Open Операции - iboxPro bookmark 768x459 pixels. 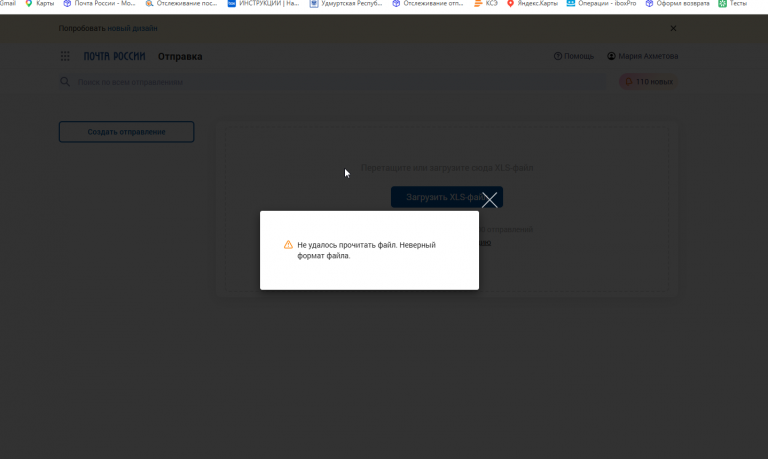pyautogui.click(x=601, y=3)
